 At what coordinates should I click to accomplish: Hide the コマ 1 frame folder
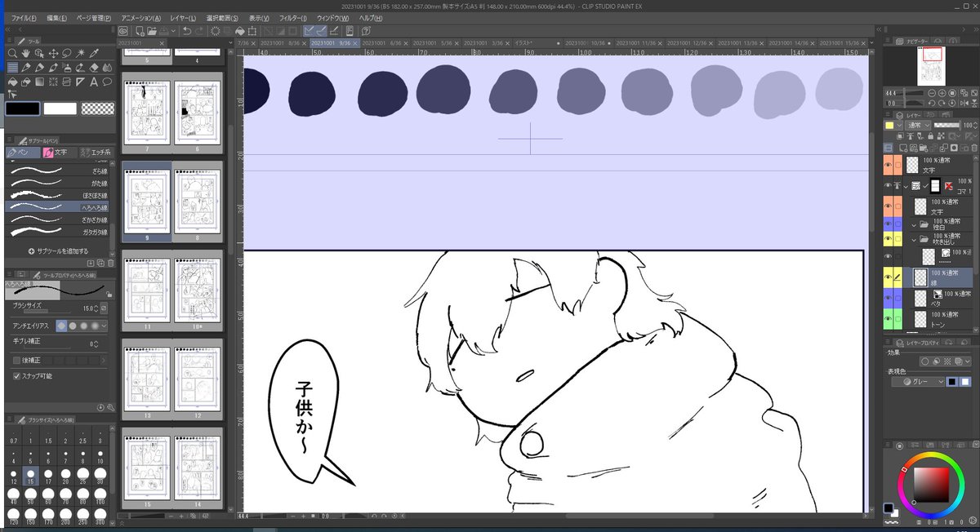tap(888, 186)
